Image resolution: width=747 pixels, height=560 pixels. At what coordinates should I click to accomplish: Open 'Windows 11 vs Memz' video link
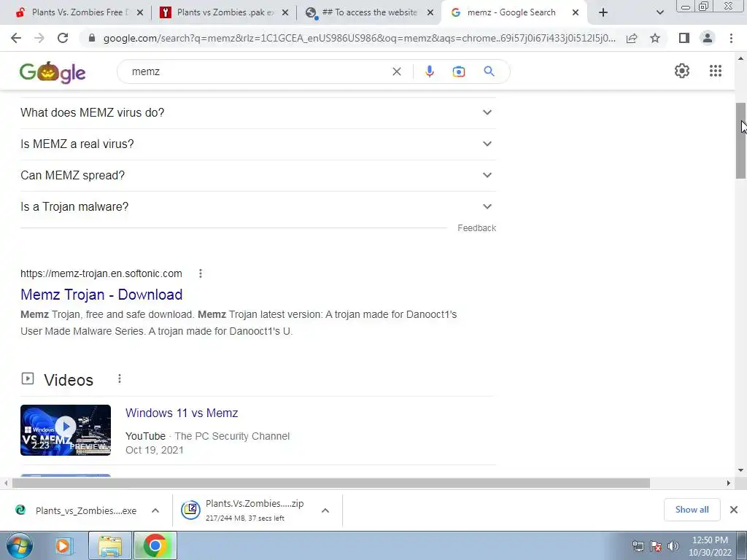[182, 413]
